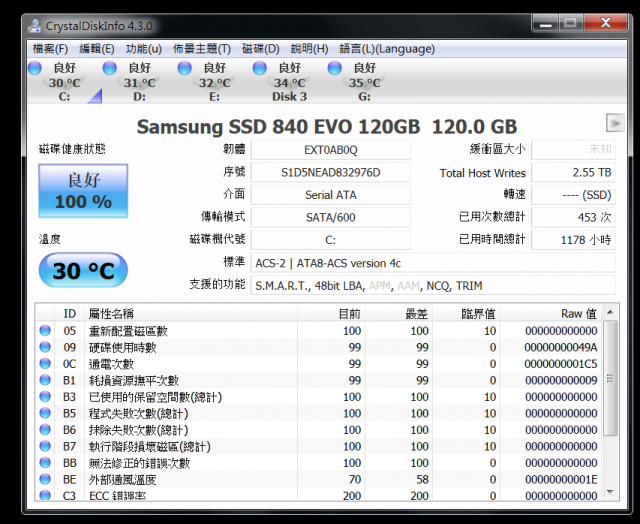Select the 重新配置磁區數 attribute row

pos(318,331)
